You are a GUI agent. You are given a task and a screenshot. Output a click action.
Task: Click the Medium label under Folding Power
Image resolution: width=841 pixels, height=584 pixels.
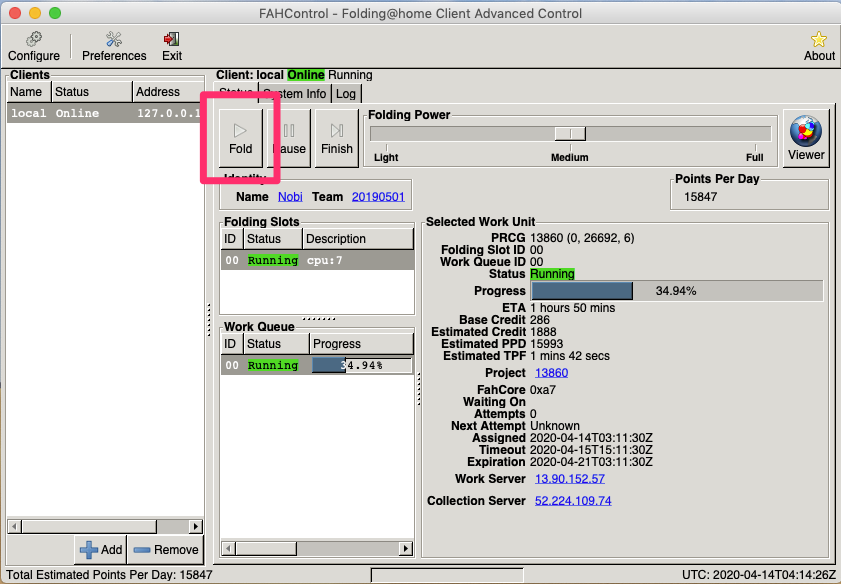(570, 157)
